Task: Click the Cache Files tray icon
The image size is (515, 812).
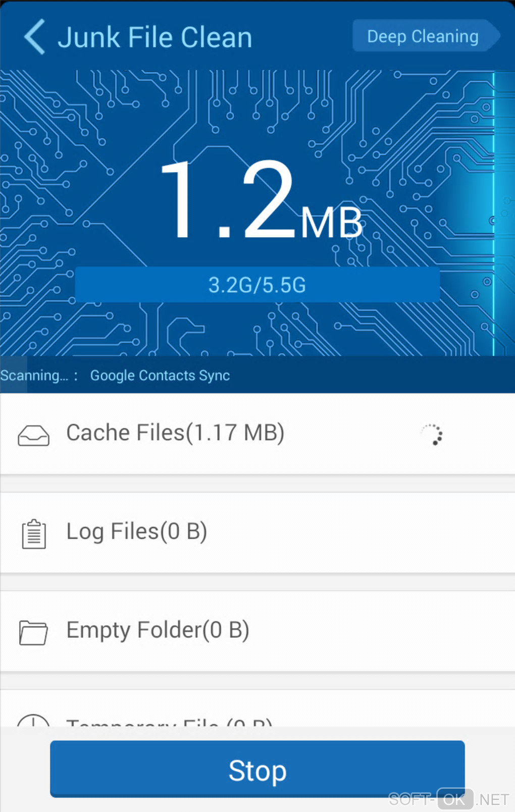Action: click(x=33, y=435)
